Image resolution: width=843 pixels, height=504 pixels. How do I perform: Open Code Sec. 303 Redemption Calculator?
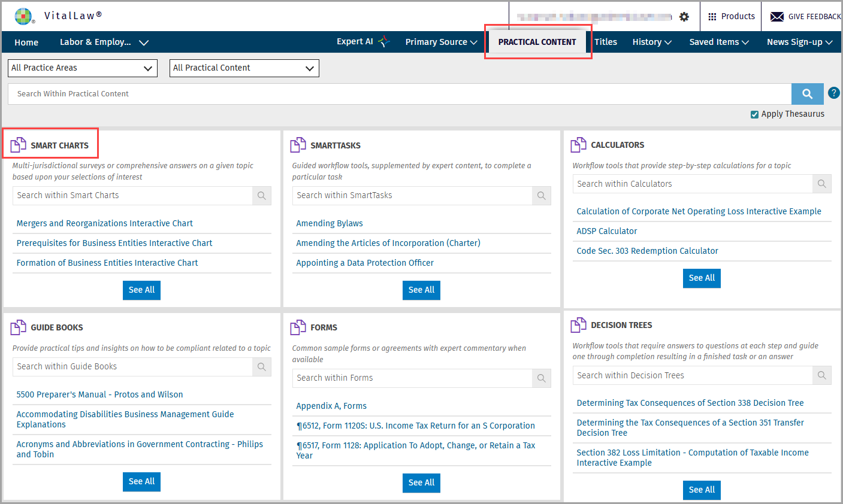coord(647,251)
